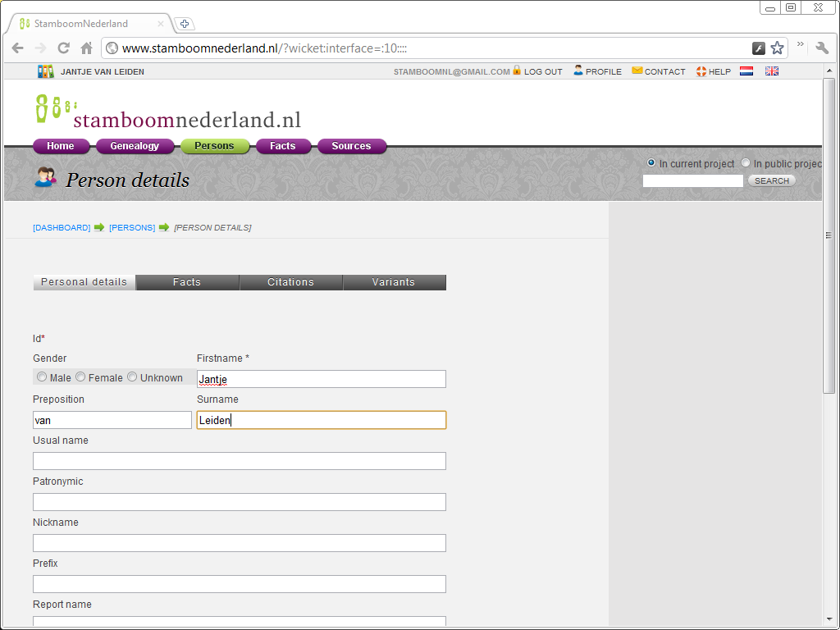Click the Firstname field containing Jantje
This screenshot has height=630, width=840.
[322, 379]
